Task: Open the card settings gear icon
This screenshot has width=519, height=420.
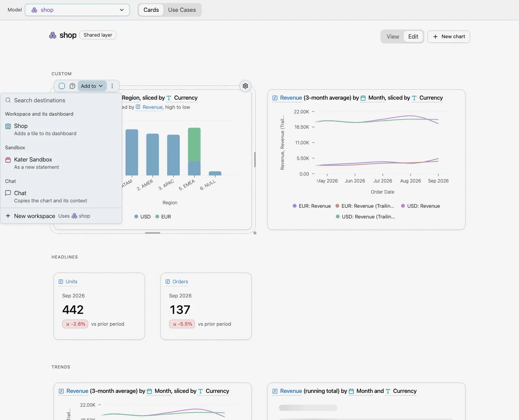Action: pos(245,86)
